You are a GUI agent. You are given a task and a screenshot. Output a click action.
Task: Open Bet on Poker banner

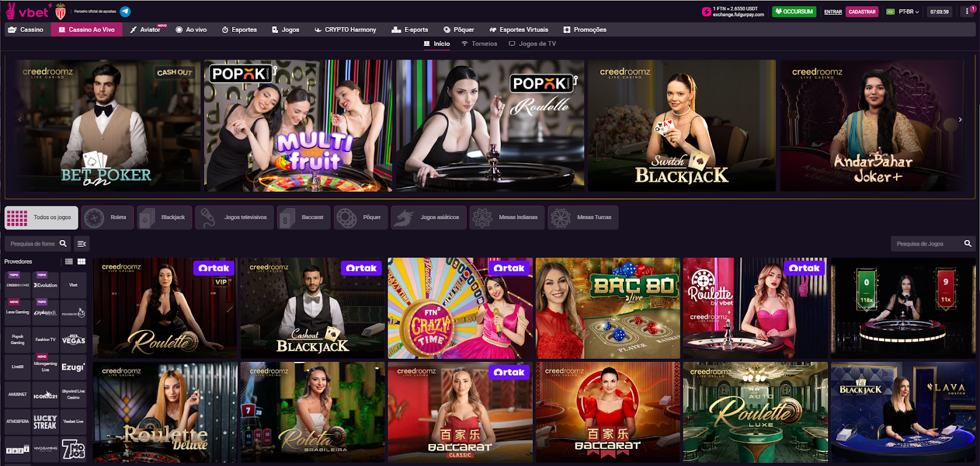(x=108, y=126)
